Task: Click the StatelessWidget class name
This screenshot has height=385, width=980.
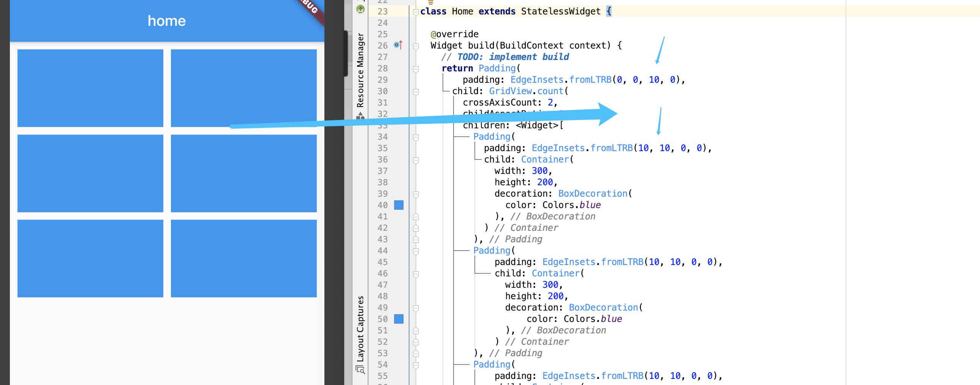Action: [x=560, y=11]
